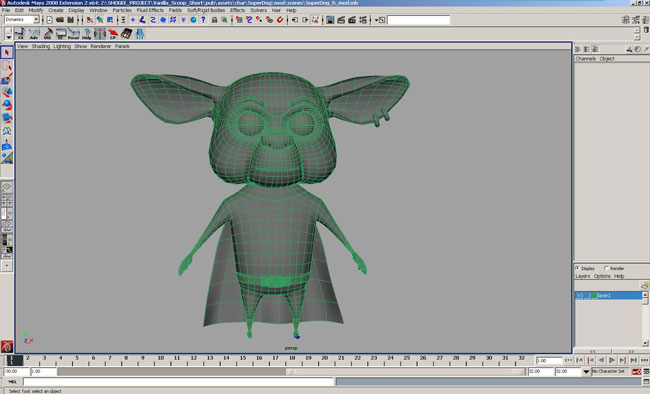The height and width of the screenshot is (394, 650).
Task: Open the Render current frame clapperboard icon
Action: tap(341, 19)
